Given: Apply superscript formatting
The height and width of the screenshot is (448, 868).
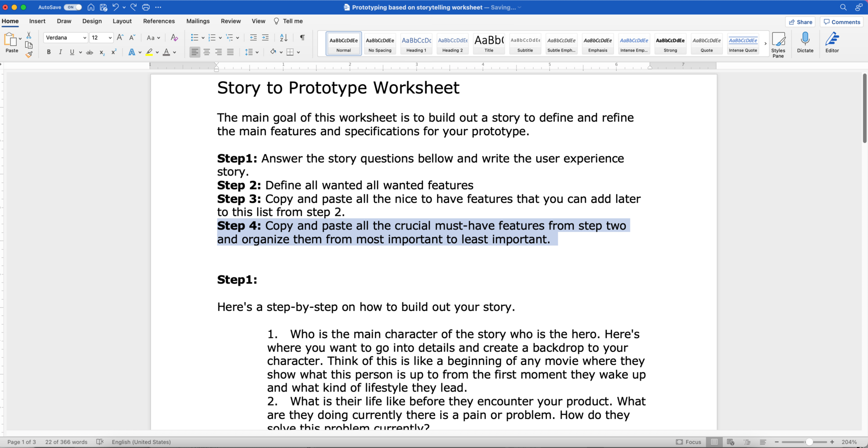Looking at the screenshot, I should point(114,52).
